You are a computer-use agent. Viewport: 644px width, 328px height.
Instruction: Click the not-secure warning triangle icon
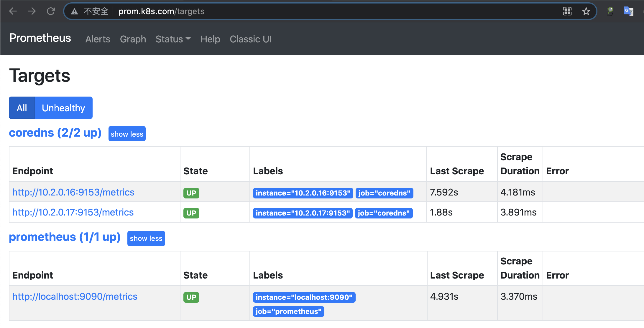[75, 11]
